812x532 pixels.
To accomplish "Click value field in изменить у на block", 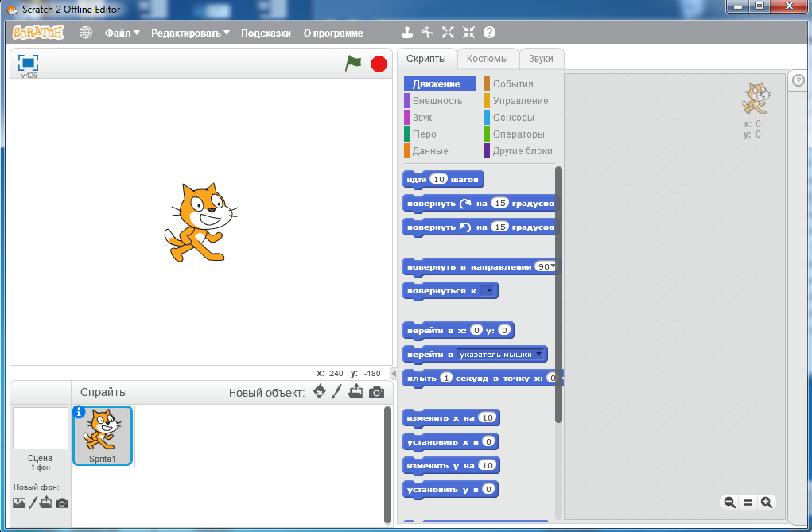I will tap(488, 465).
